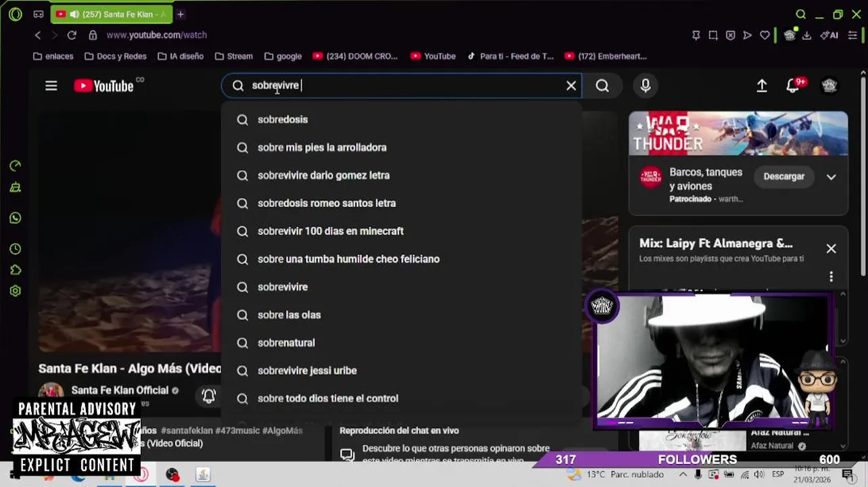Go back to the previous page
868x487 pixels.
pyautogui.click(x=38, y=35)
